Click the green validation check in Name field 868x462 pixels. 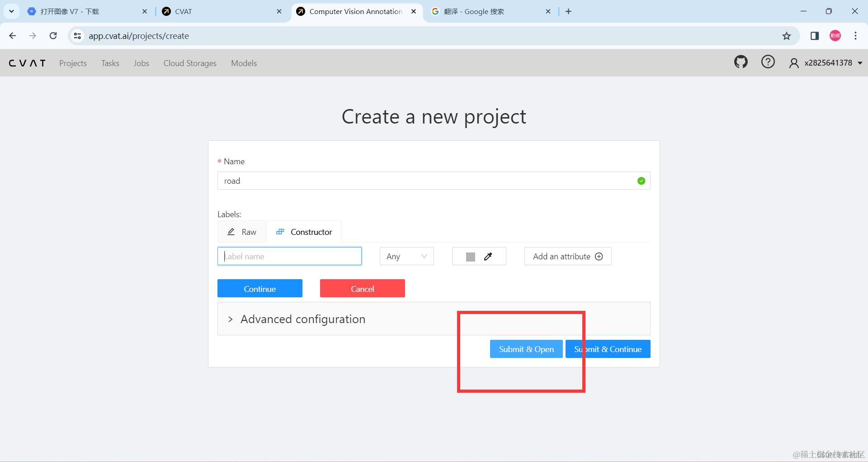641,181
